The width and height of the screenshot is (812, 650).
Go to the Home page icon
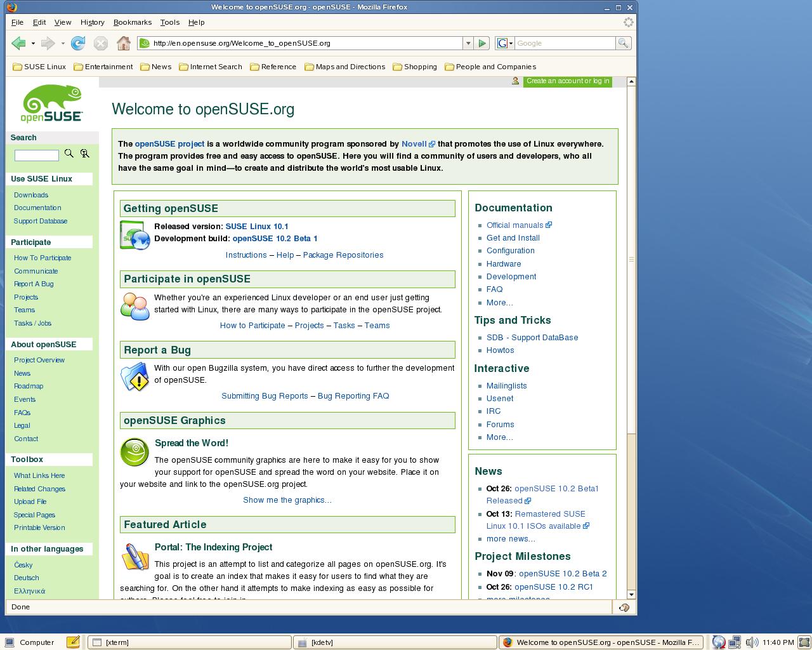(124, 43)
